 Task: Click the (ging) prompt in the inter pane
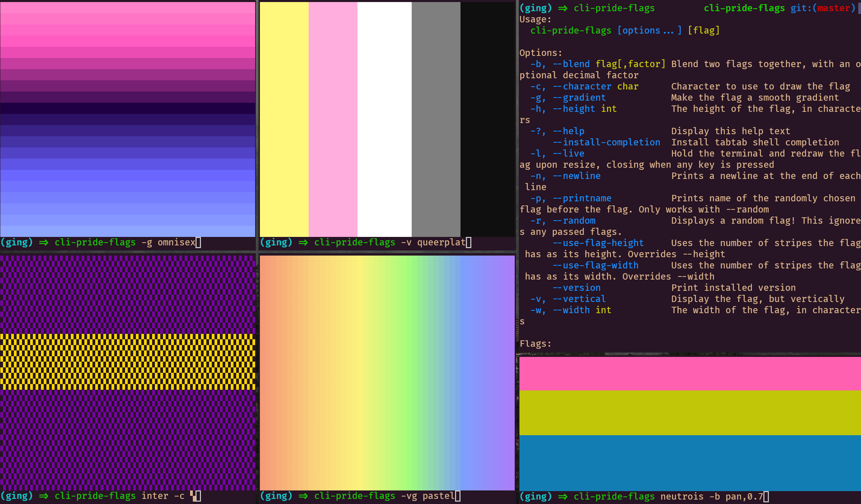[17, 496]
